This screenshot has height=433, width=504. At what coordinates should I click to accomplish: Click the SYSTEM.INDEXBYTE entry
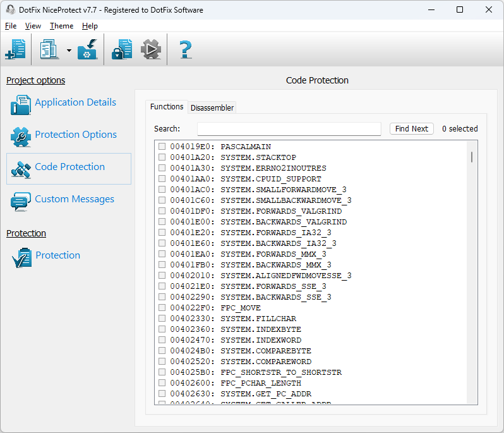tap(261, 329)
